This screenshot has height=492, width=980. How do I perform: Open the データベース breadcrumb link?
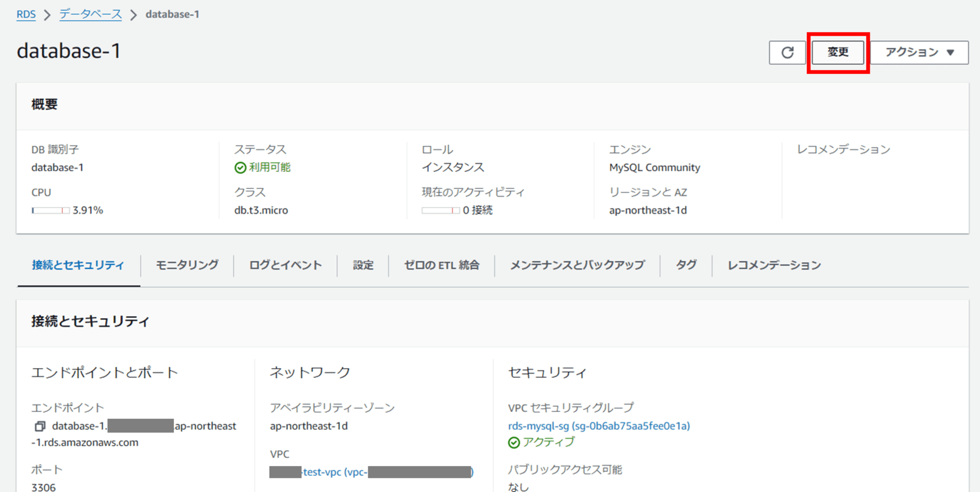pos(91,14)
